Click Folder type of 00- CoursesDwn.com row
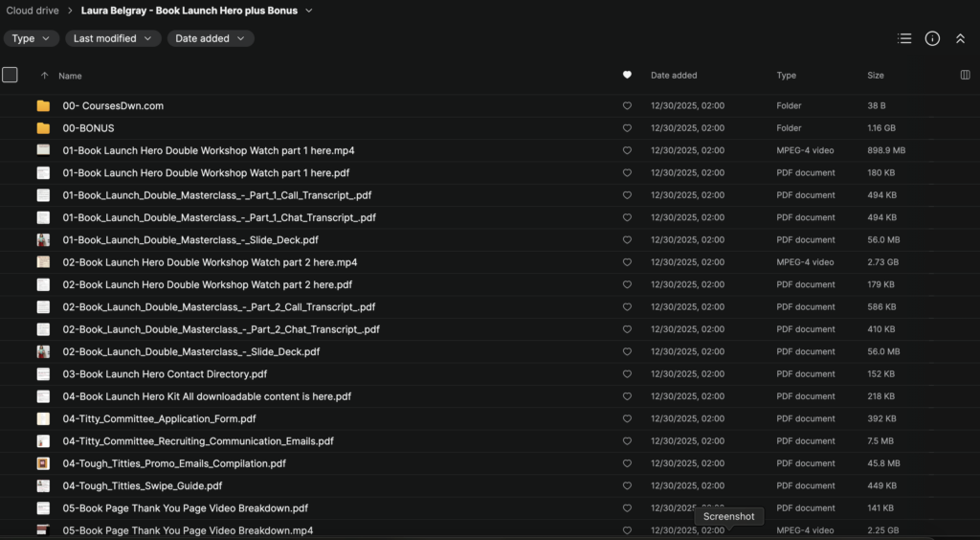 789,106
